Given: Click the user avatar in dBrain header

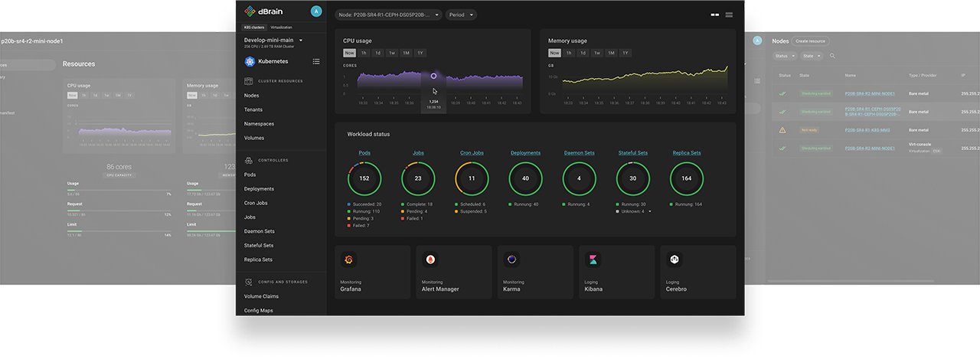Looking at the screenshot, I should (316, 11).
